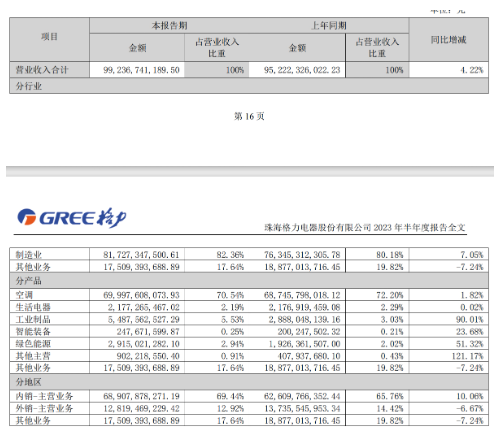
Task: Click the 格力 brand calligraphy logo
Action: (x=112, y=218)
